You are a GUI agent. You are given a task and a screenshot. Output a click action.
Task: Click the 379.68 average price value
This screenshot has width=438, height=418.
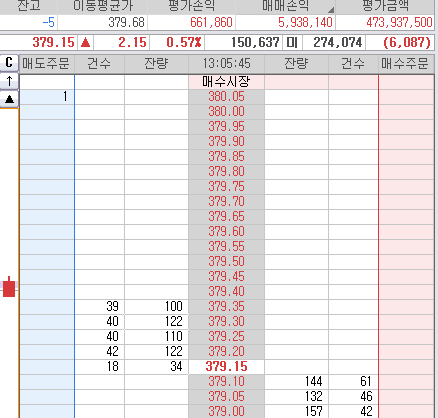click(x=126, y=23)
